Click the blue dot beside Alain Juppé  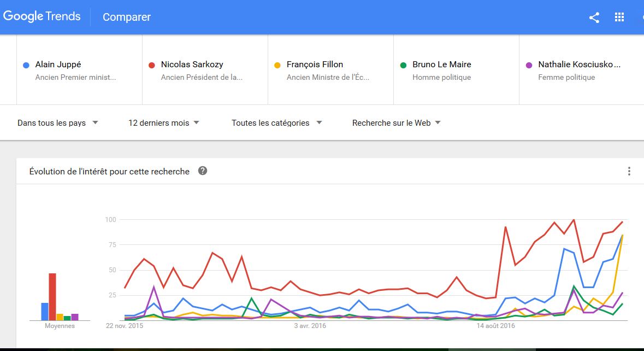26,65
